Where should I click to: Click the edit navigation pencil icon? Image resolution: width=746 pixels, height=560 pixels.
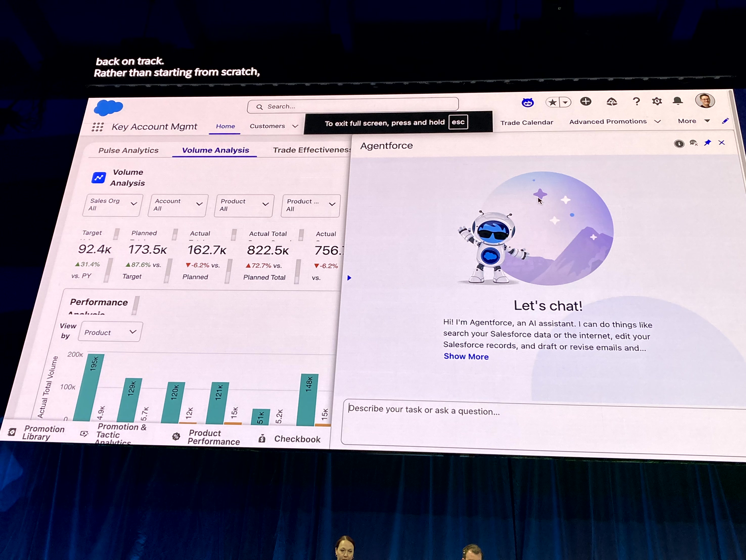click(725, 121)
